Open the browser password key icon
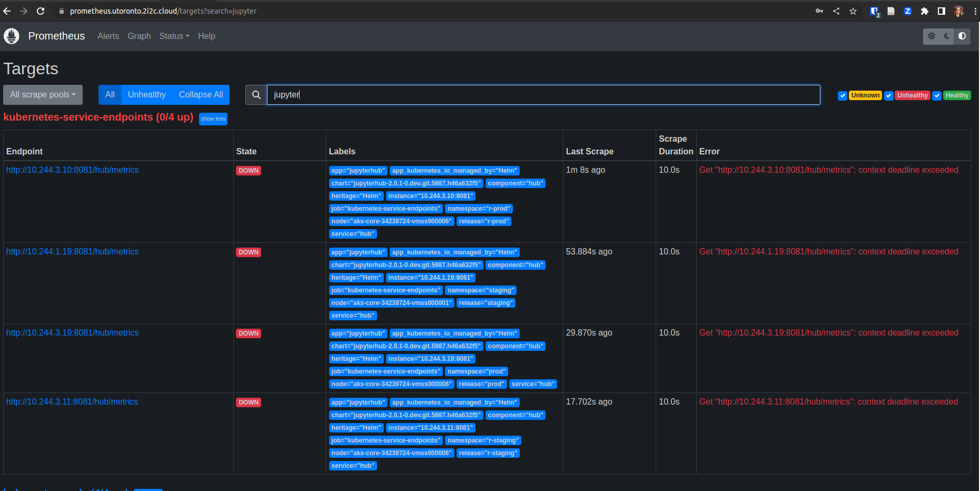 coord(819,11)
